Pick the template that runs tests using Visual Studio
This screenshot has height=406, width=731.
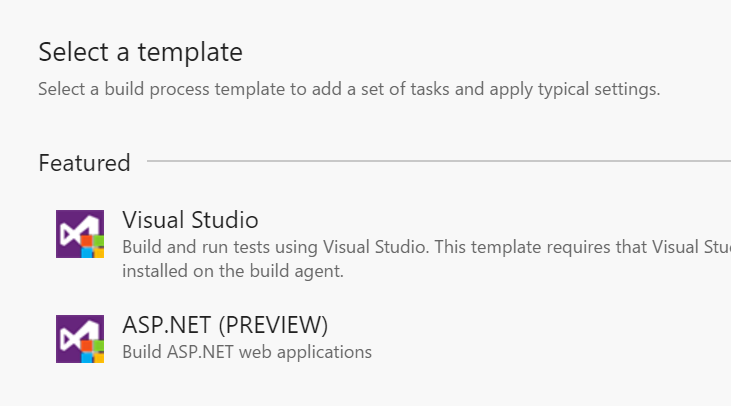[190, 219]
